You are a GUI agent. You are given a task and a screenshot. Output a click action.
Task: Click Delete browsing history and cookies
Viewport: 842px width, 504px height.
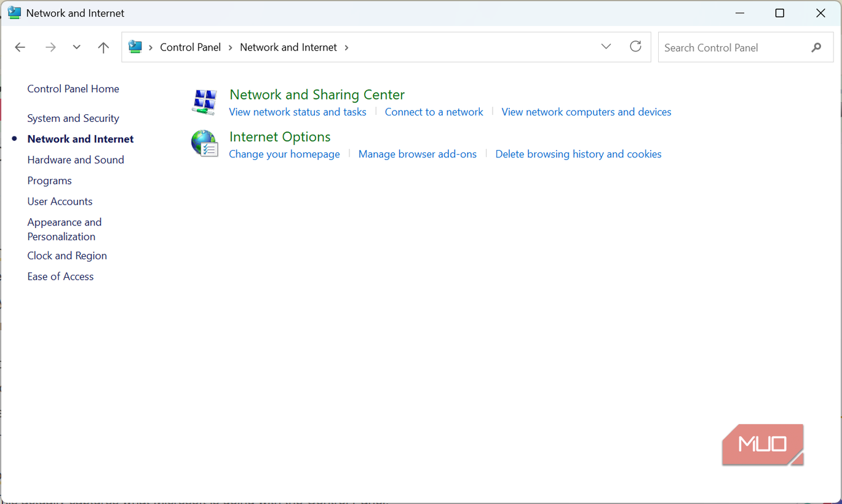(578, 154)
